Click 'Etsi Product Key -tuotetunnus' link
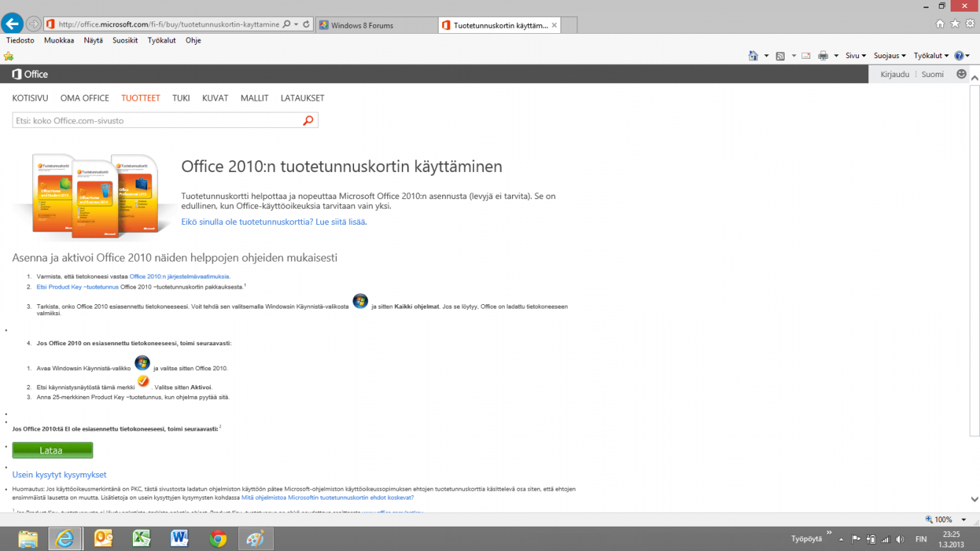 (77, 287)
